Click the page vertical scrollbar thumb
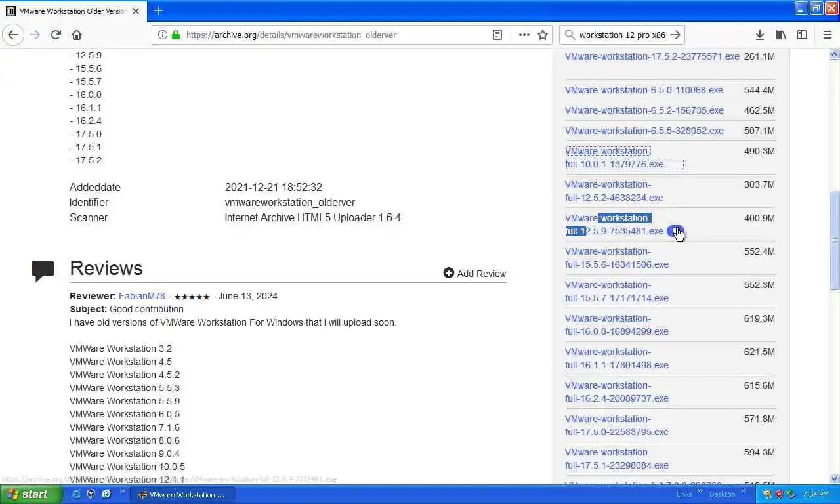 [x=835, y=240]
